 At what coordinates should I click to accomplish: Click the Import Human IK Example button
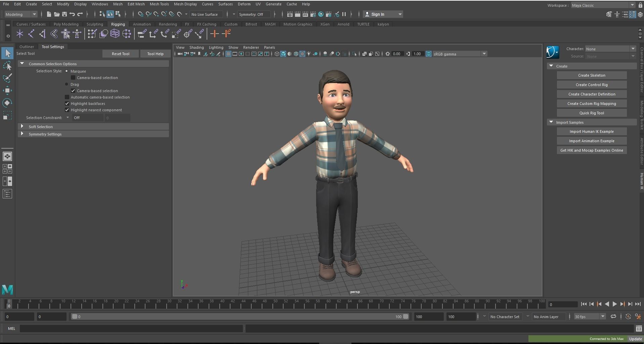pos(592,131)
